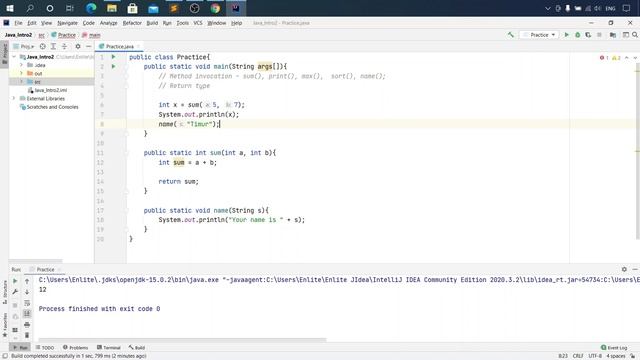Click the 4 spaces indent status entry
640x360 pixels.
coord(616,356)
